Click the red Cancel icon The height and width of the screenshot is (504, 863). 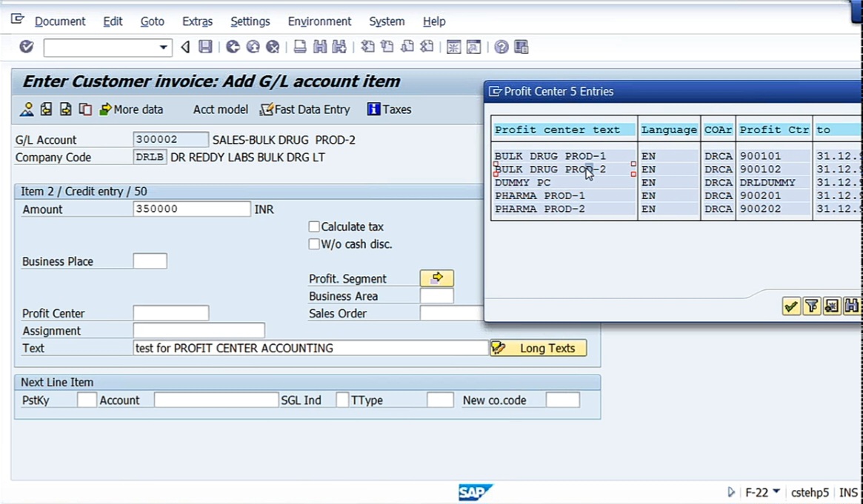[x=273, y=47]
